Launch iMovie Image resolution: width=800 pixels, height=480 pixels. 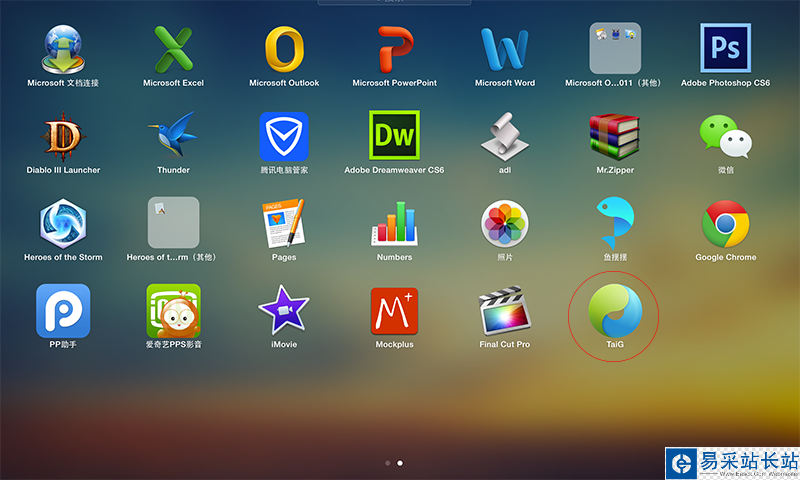(x=284, y=310)
